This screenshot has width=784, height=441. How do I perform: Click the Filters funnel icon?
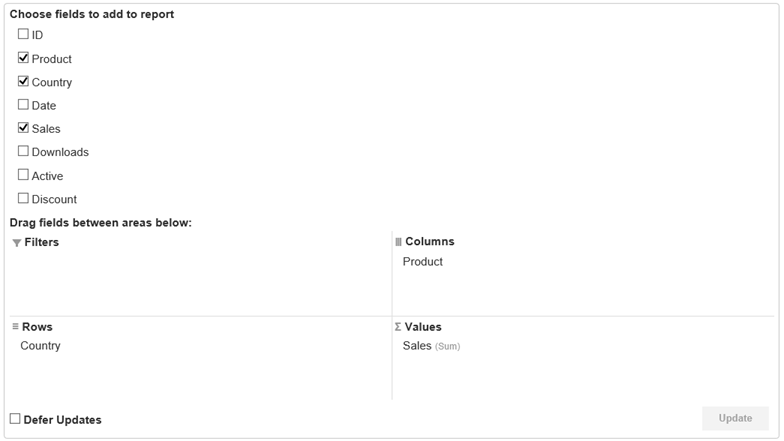coord(16,243)
